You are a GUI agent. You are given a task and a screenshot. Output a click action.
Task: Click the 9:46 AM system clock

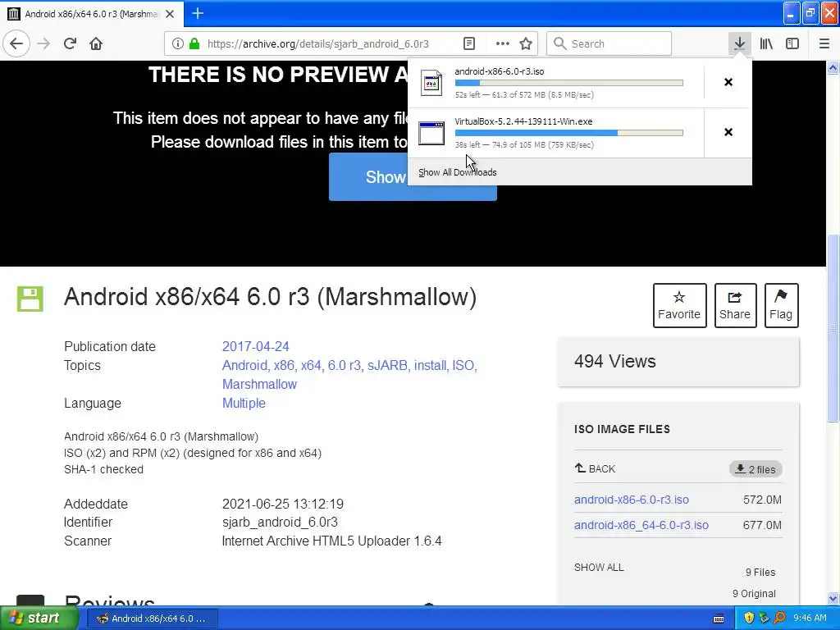810,619
